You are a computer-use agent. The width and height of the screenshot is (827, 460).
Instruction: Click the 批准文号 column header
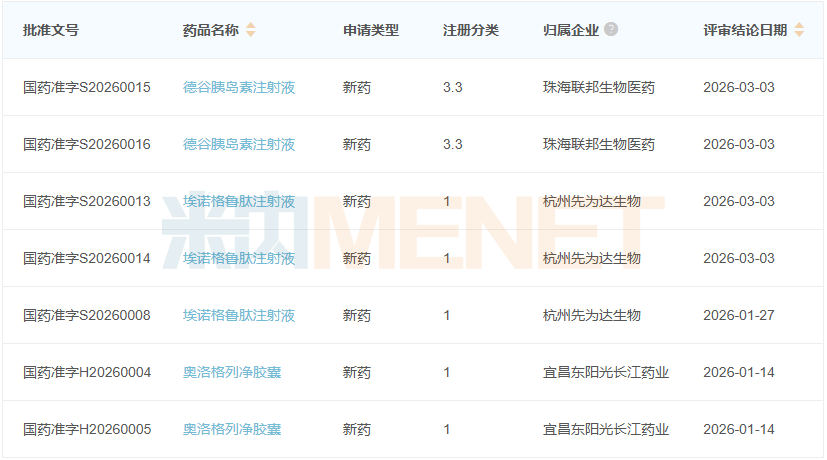pos(51,30)
